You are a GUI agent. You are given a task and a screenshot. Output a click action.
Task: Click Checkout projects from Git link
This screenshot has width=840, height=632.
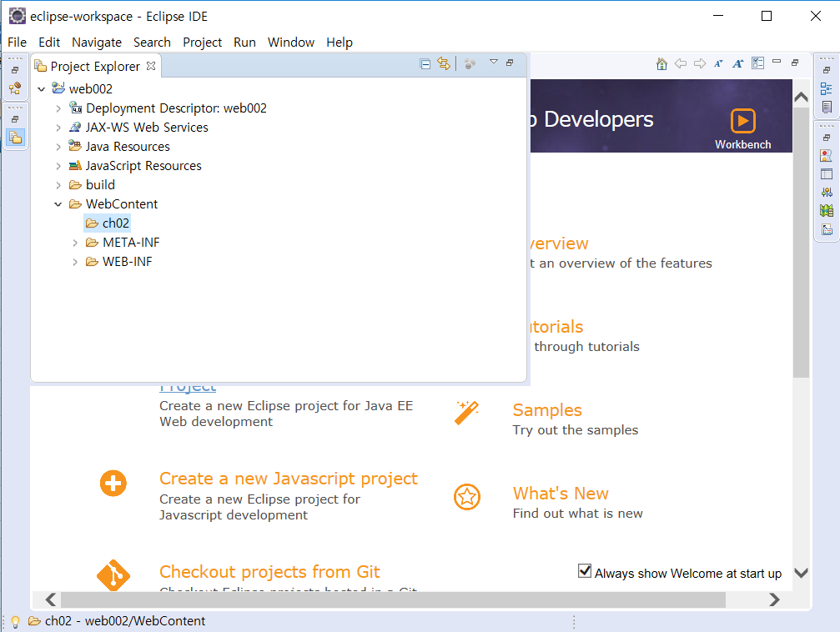269,572
